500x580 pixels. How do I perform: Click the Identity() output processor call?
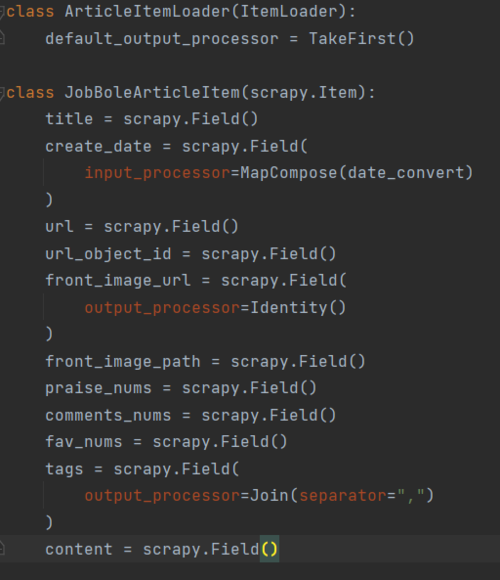coord(298,308)
